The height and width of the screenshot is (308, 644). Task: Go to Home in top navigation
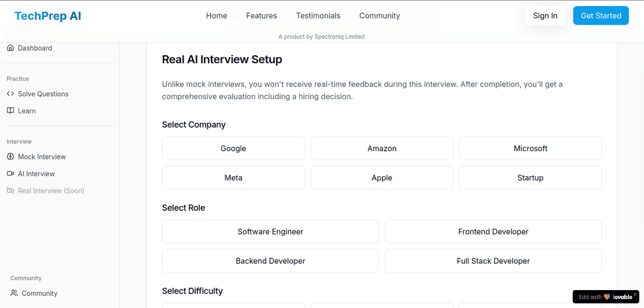tap(216, 16)
